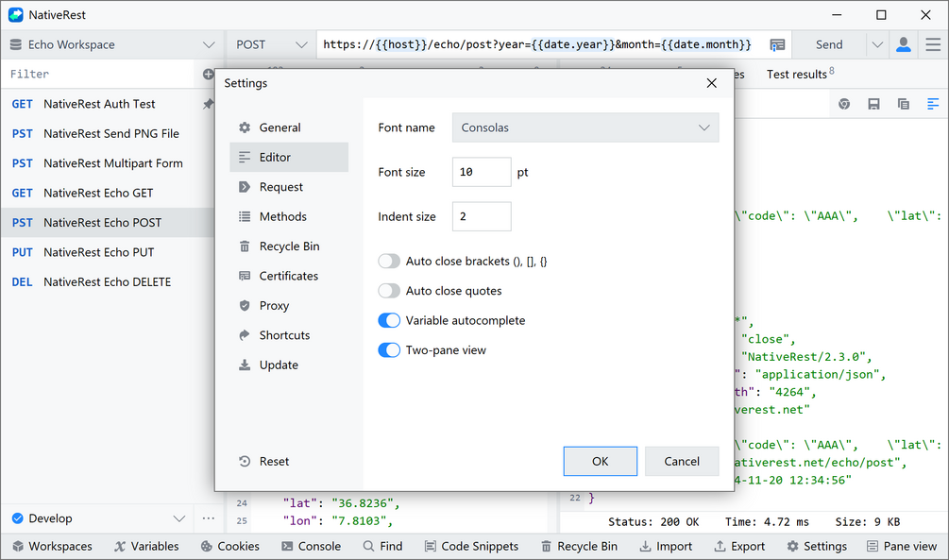Screen dimensions: 949x560
Task: Disable Variable autocomplete toggle
Action: pos(389,320)
